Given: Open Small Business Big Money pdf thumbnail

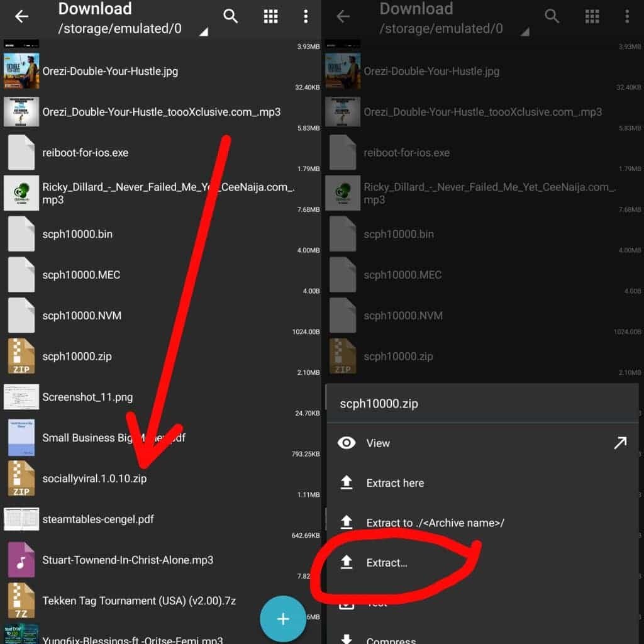Looking at the screenshot, I should [x=21, y=438].
